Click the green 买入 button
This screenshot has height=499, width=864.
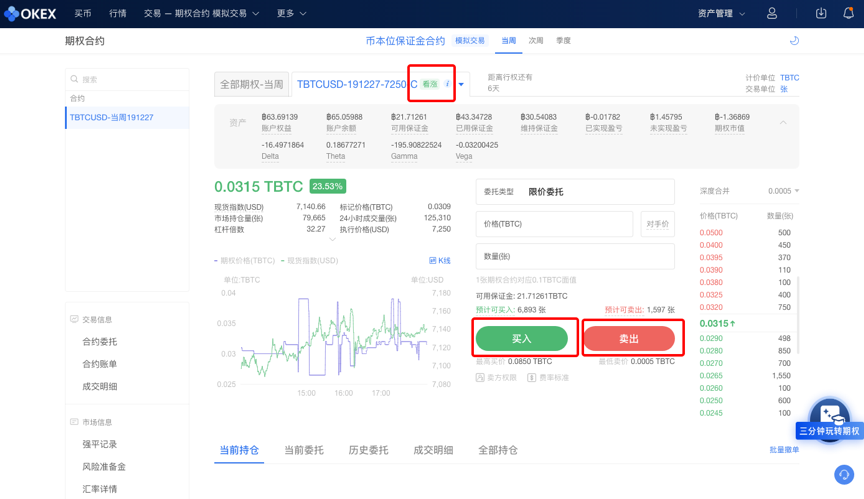[521, 339]
